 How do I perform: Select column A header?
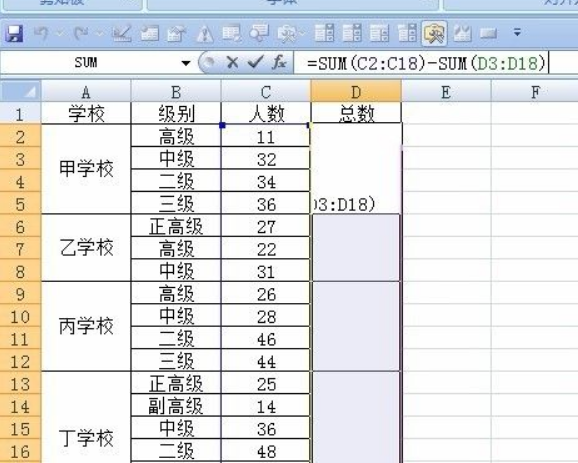[86, 91]
